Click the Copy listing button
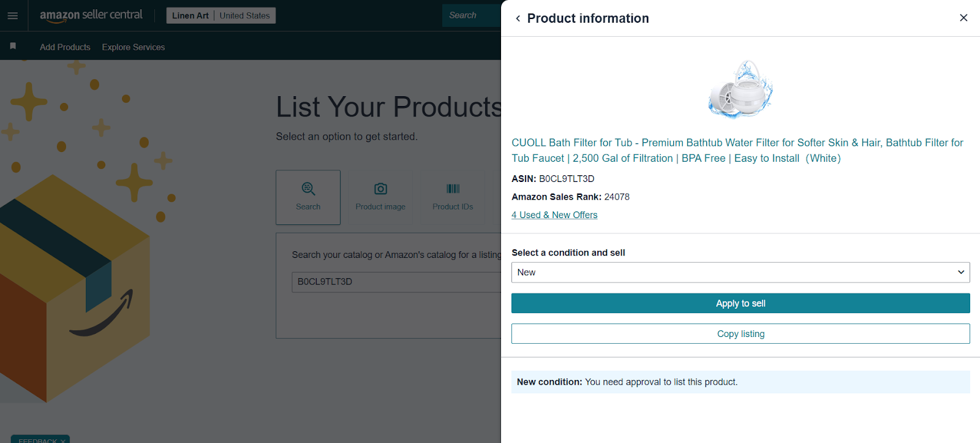Screen dimensions: 980x443 pyautogui.click(x=740, y=333)
